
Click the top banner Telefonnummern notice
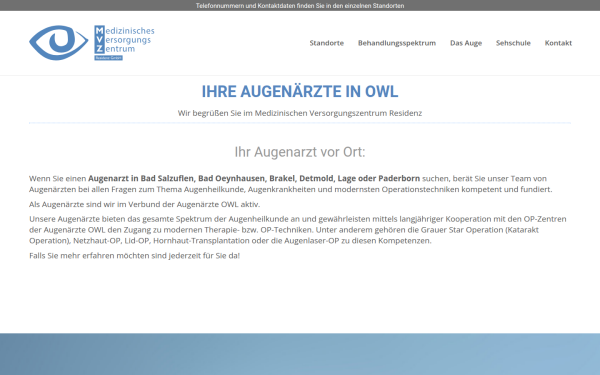click(300, 6)
